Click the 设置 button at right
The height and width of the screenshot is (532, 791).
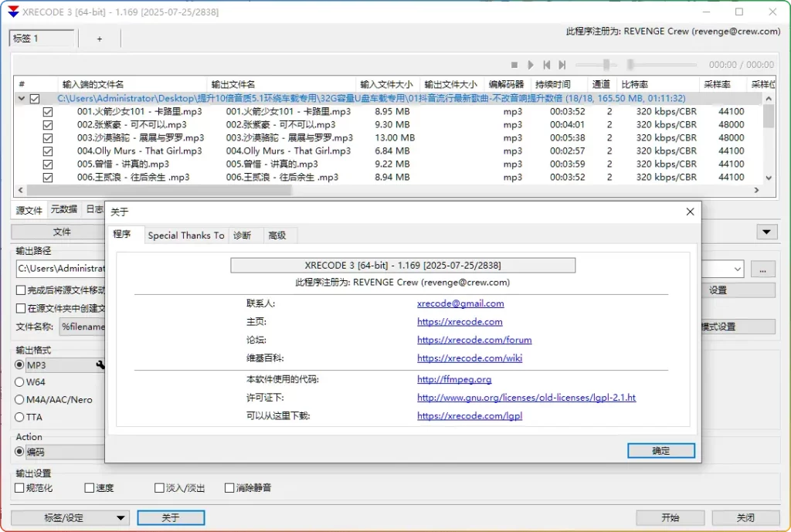738,290
